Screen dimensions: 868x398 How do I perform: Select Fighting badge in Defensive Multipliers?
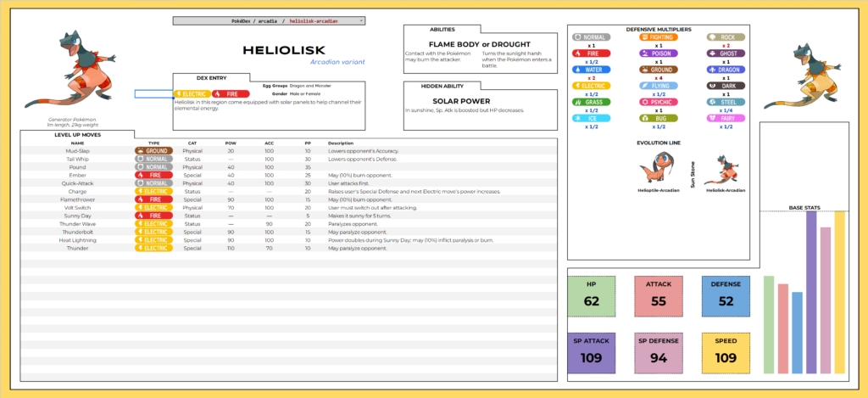click(658, 37)
